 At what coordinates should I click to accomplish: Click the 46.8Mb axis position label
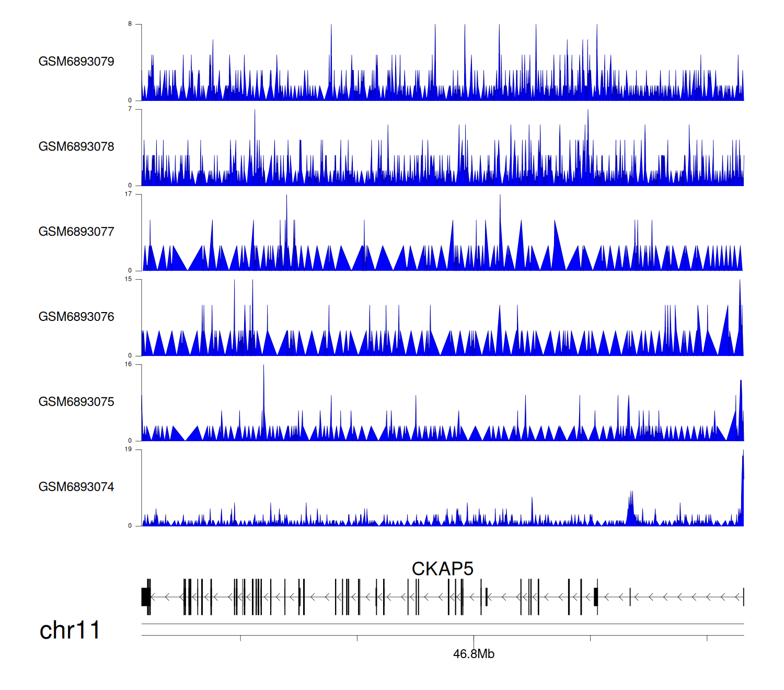474,654
